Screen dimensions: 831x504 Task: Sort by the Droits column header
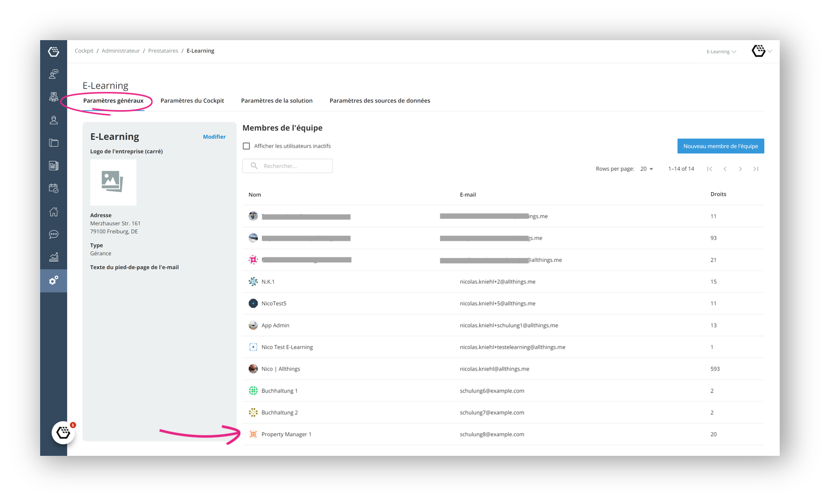[718, 194]
